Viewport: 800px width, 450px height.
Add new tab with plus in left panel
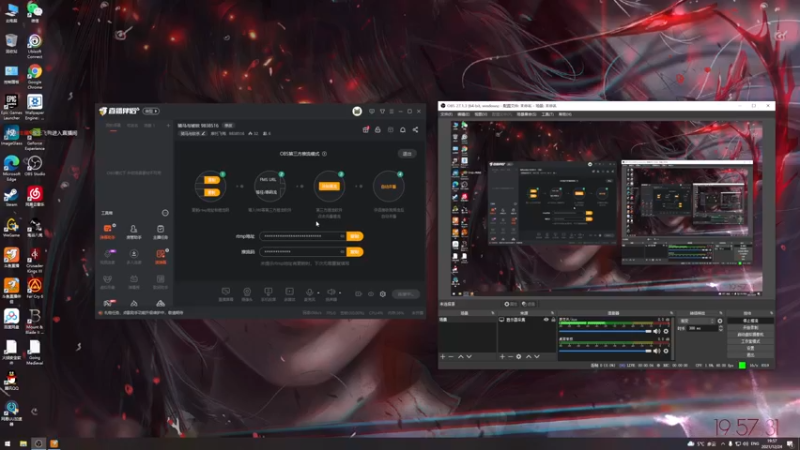tap(168, 126)
